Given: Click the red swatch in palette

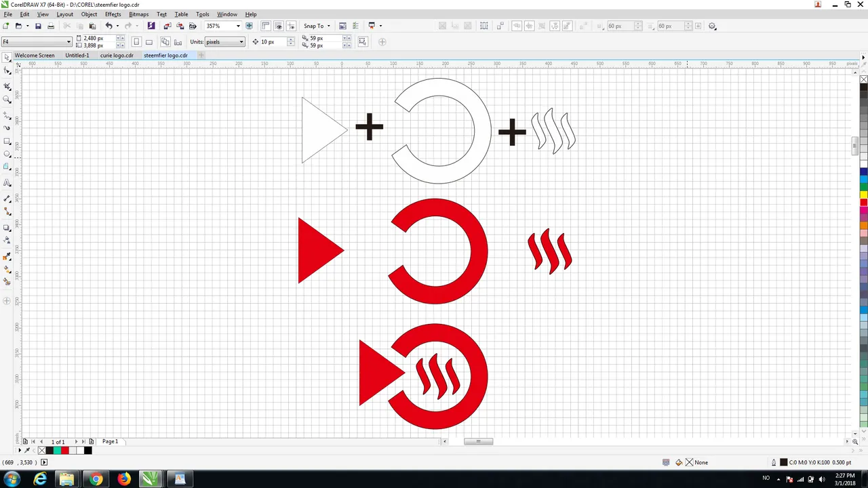Looking at the screenshot, I should coord(864,203).
